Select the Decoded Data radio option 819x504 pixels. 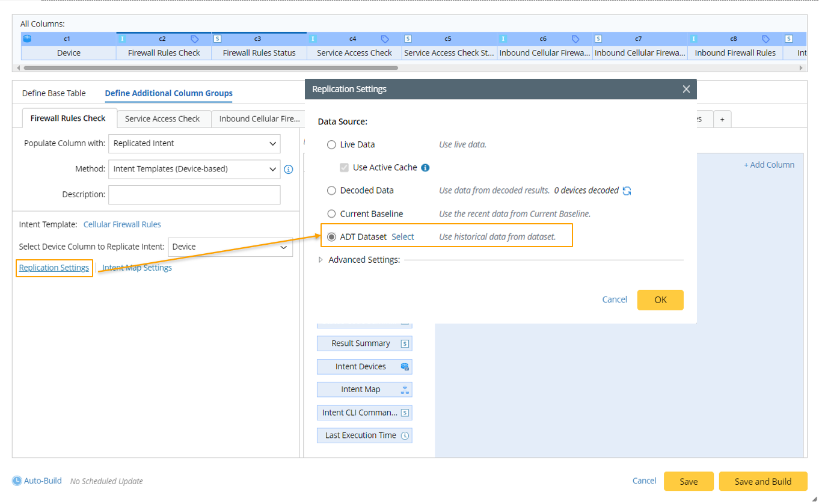point(331,191)
